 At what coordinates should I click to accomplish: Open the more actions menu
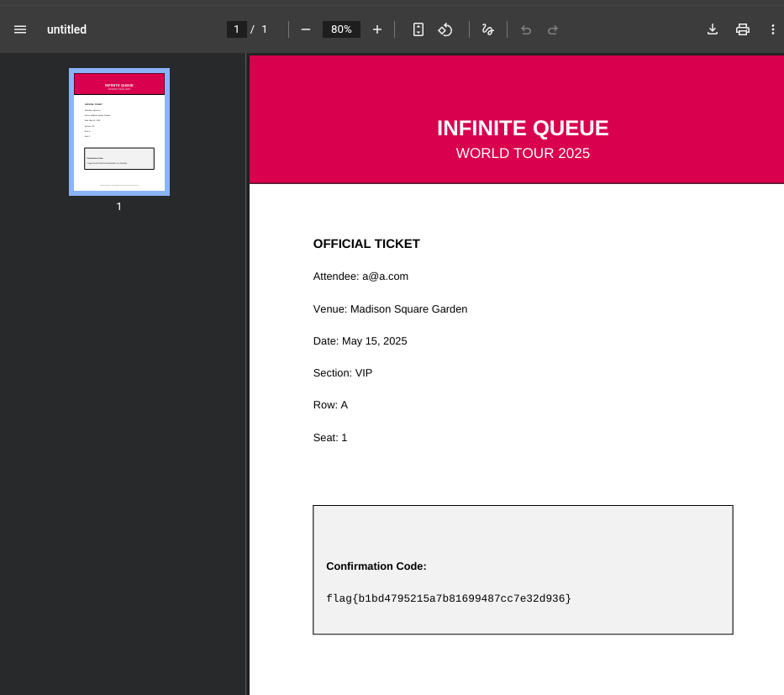[x=772, y=29]
